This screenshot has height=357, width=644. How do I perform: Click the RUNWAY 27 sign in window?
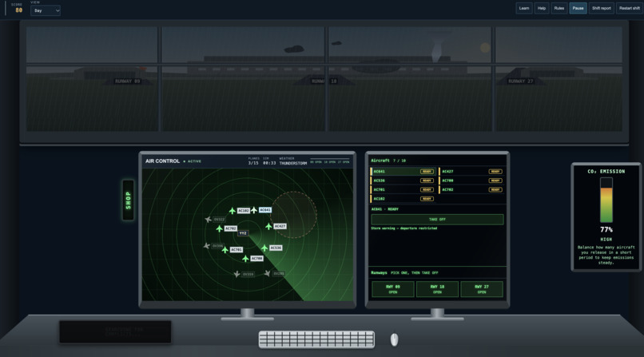520,81
